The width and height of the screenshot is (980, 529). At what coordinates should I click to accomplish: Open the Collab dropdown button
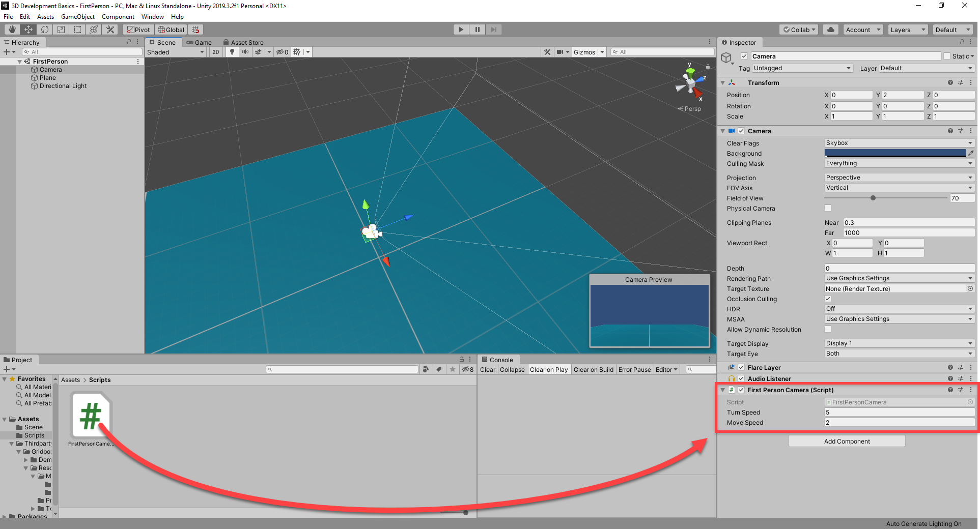coord(799,30)
